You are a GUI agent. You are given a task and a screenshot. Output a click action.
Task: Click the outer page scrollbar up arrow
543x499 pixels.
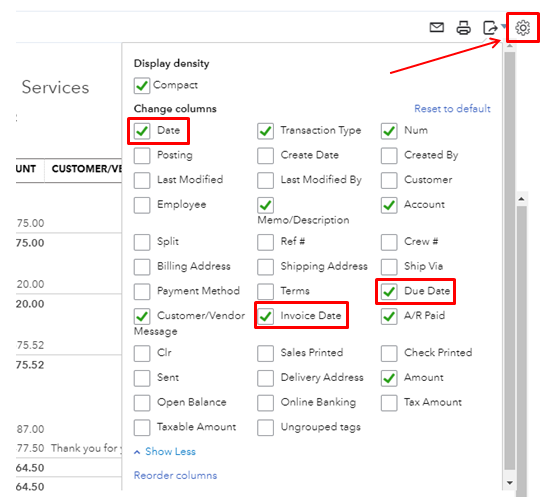coord(521,199)
